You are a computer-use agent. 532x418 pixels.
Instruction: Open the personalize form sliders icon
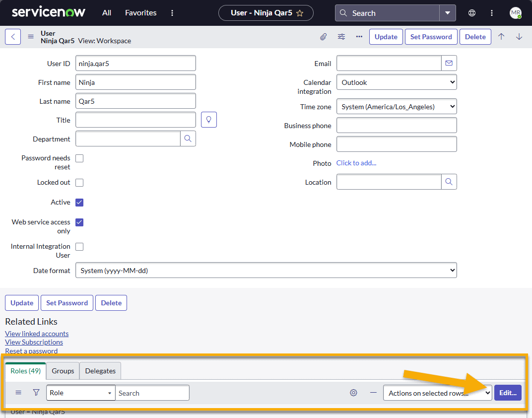pos(341,36)
